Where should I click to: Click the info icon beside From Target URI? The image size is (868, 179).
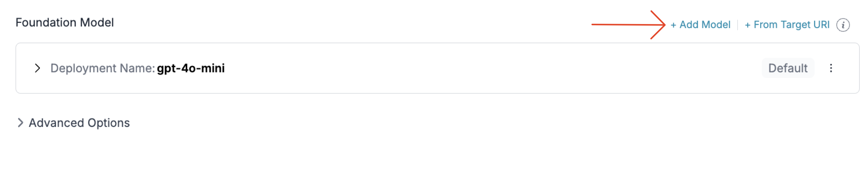843,25
